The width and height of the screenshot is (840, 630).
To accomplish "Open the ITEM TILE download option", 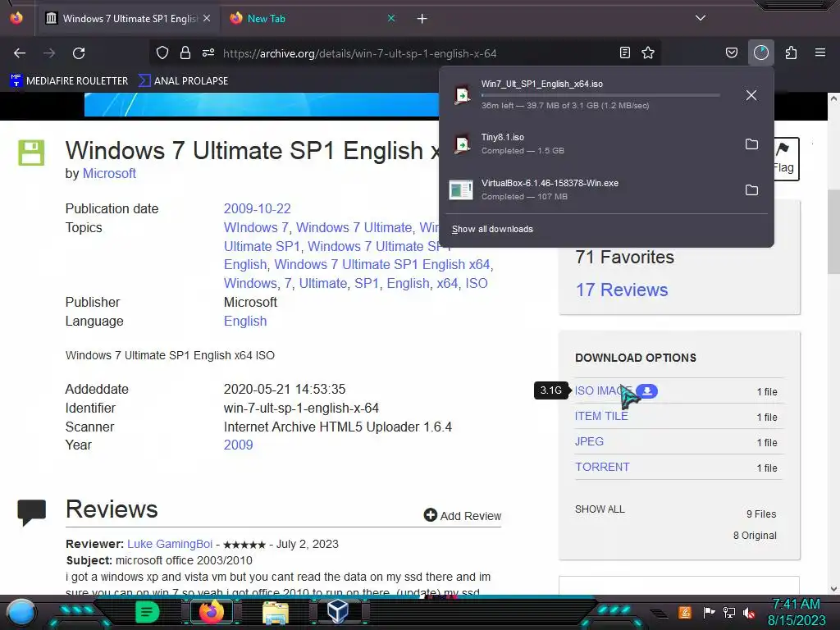I will [x=601, y=416].
